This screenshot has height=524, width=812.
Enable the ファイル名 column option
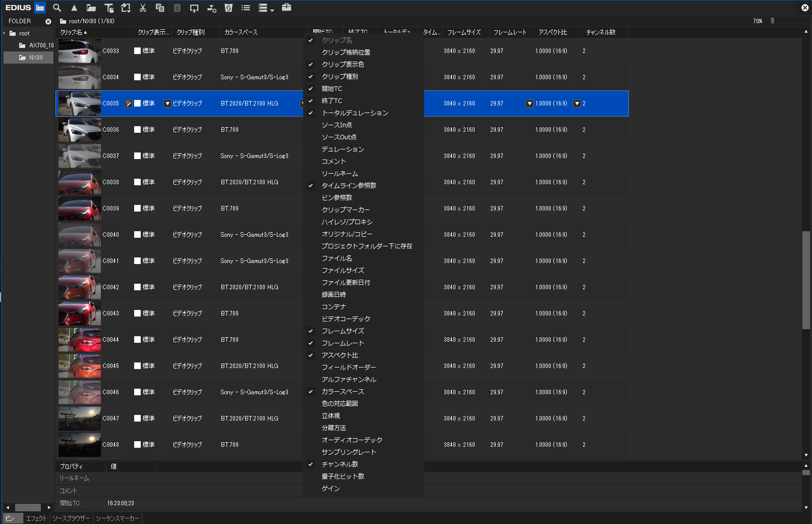336,258
